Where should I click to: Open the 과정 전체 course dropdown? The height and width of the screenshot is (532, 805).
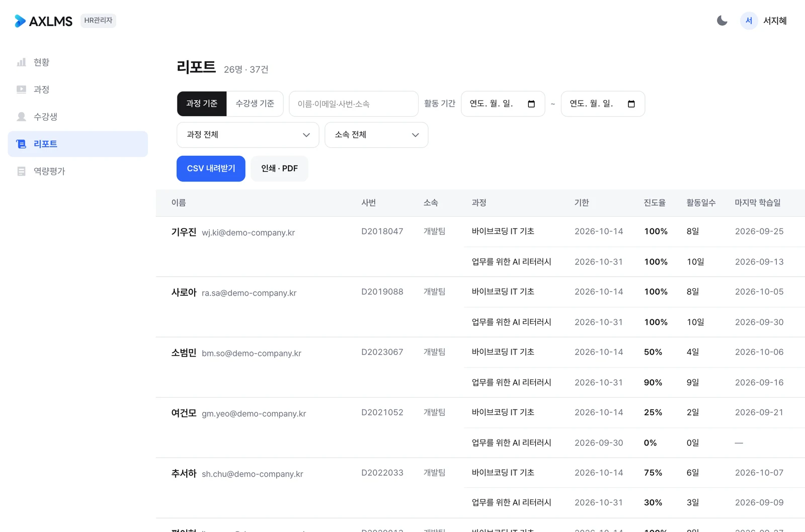[x=248, y=135]
